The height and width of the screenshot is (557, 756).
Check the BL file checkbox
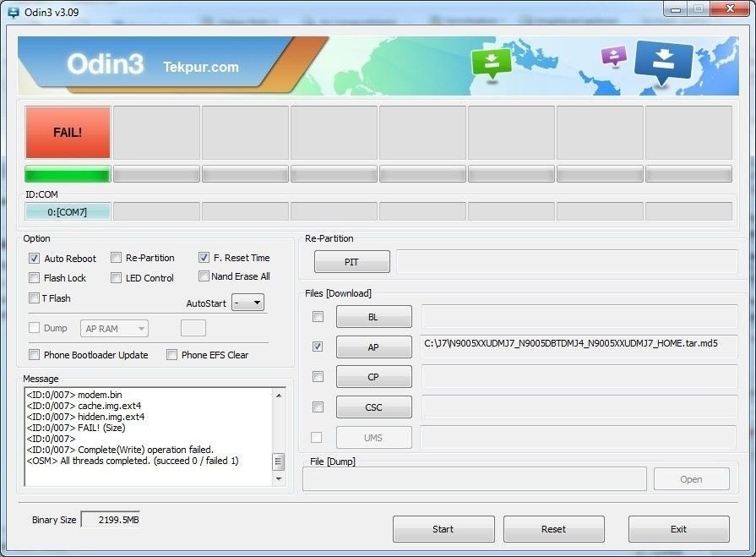tap(318, 316)
